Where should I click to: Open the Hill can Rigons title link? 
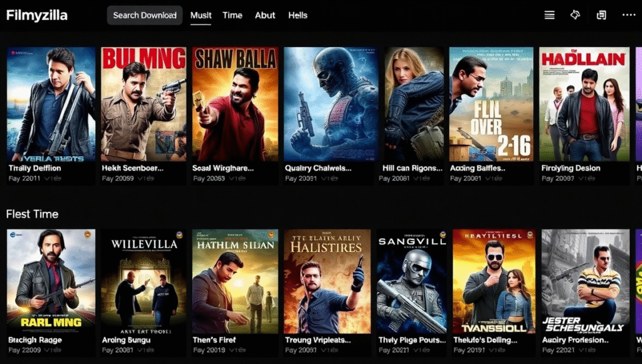(409, 168)
